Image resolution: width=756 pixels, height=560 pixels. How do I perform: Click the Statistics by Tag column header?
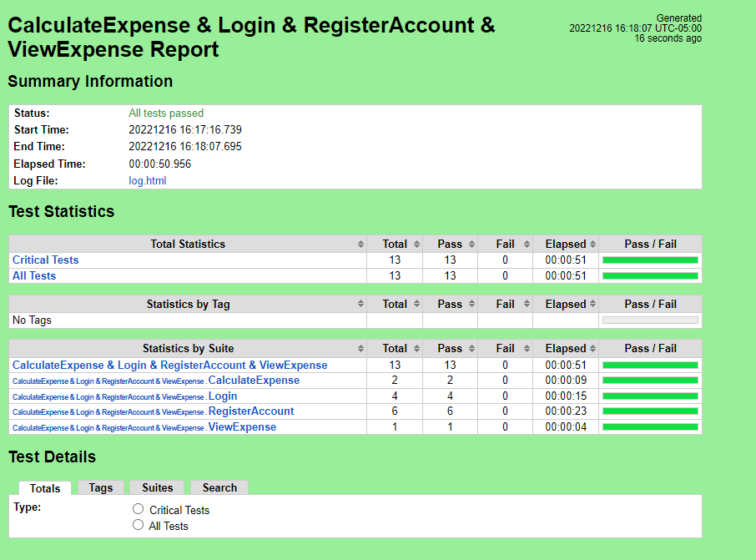(x=188, y=304)
